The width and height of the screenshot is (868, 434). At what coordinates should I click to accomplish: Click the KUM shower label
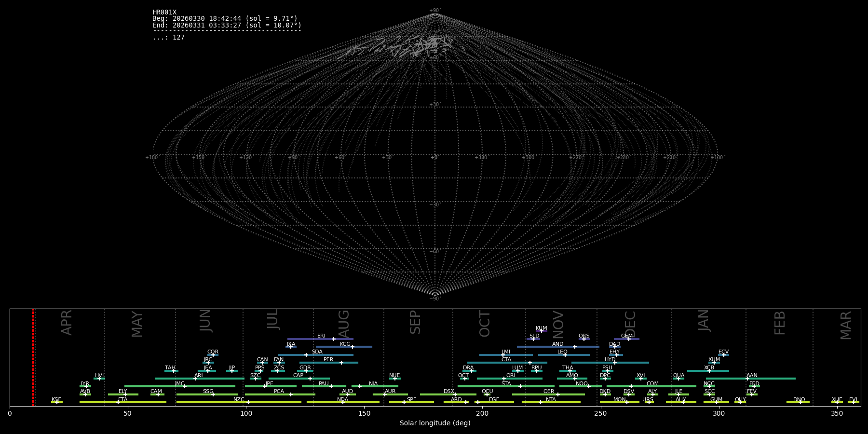[542, 328]
